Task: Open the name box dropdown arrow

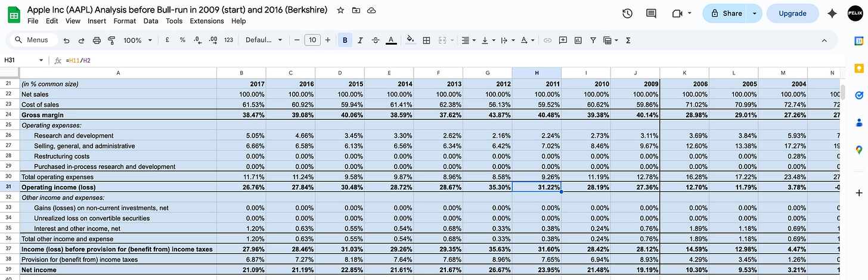Action: point(41,60)
